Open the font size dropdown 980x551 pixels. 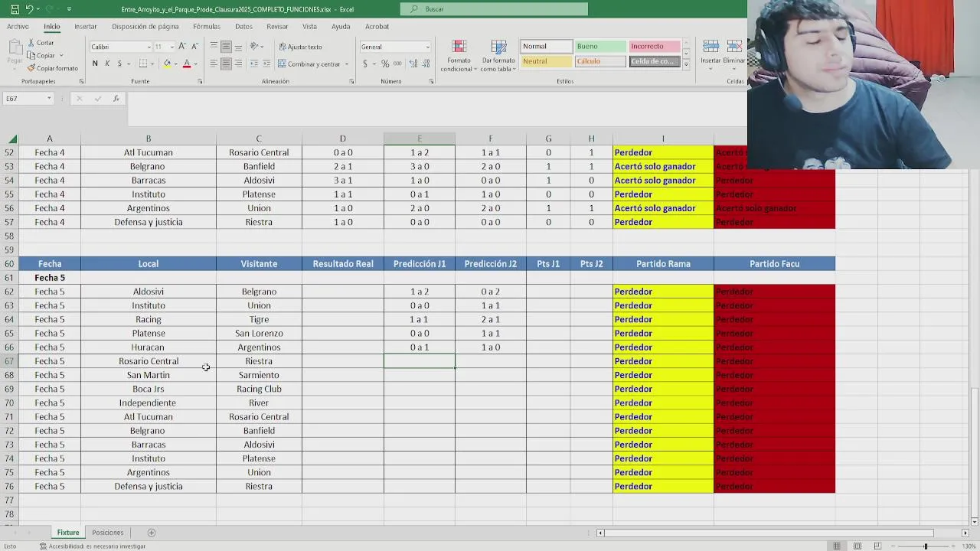[x=171, y=47]
